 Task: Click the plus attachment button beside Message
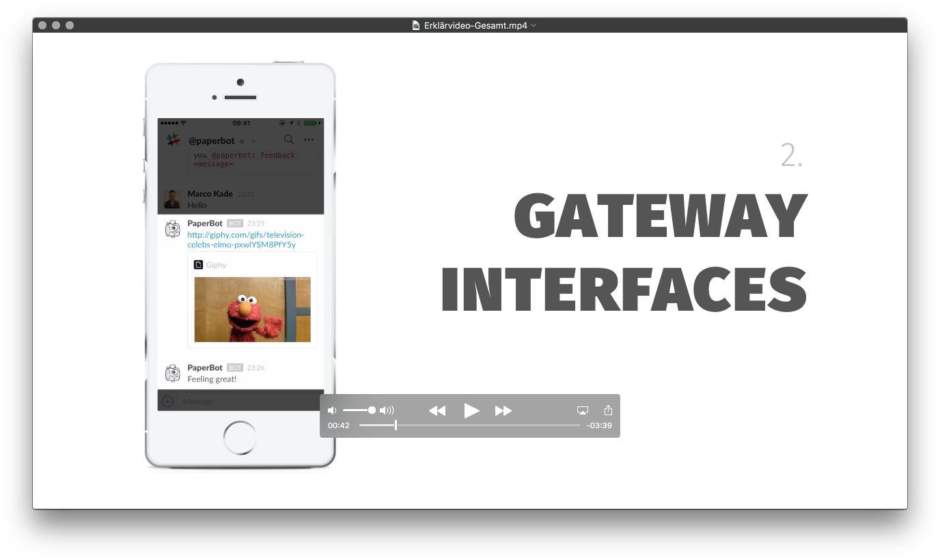[x=167, y=401]
